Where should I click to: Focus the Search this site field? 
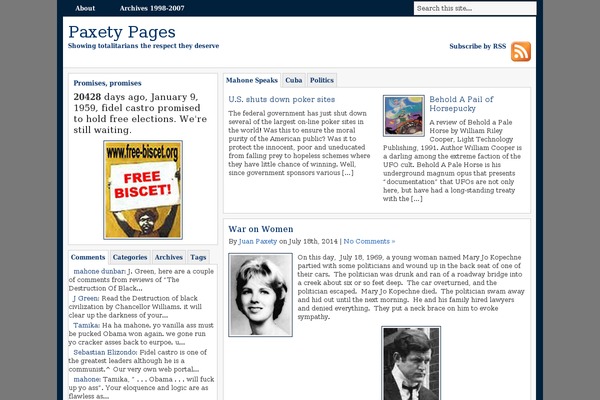point(475,8)
